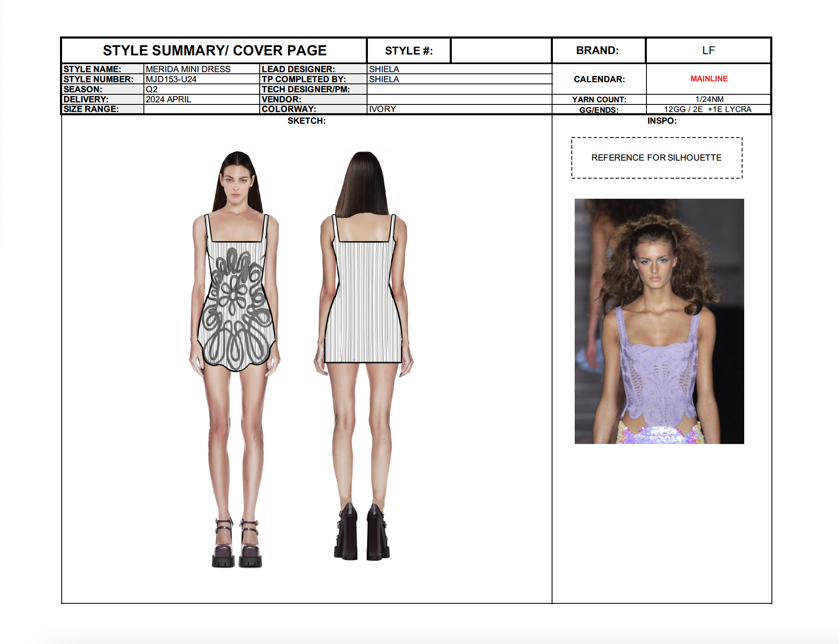Click the Merida Mini Dress style name cell
The image size is (839, 644).
(x=201, y=69)
